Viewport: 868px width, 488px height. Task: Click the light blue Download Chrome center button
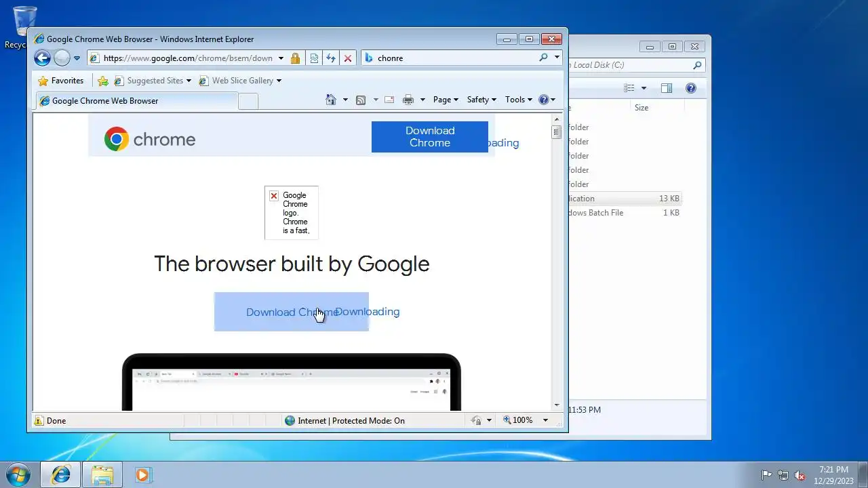(292, 312)
